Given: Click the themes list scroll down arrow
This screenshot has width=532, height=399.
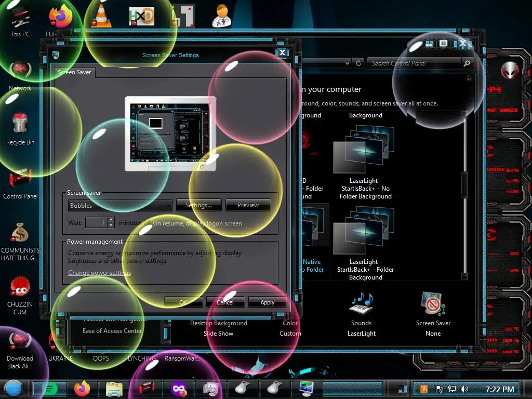Looking at the screenshot, I should coord(464,277).
